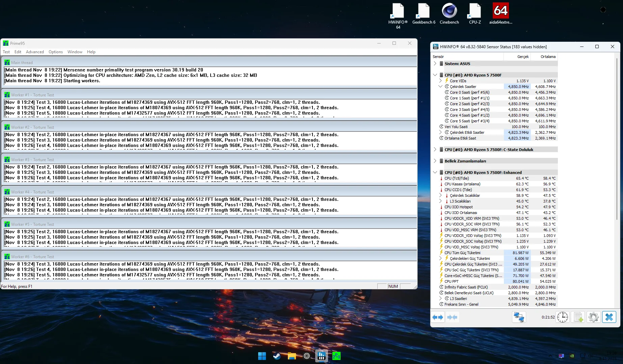Click the expand columns blue arrows button
623x364 pixels.
[x=438, y=317]
